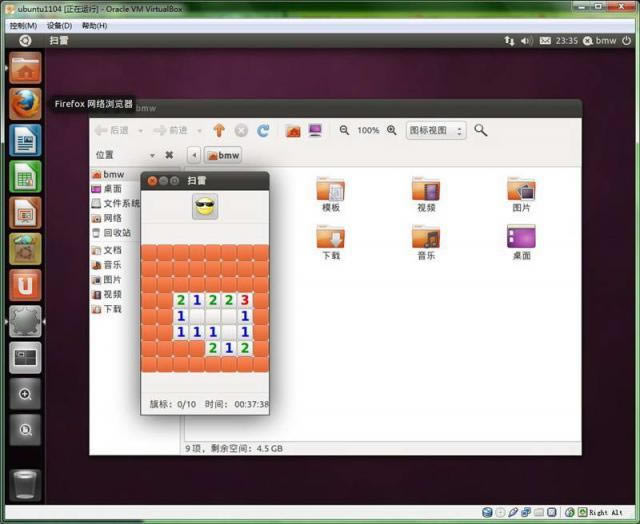
Task: Zoom out with the minus magnifier icon
Action: (x=344, y=130)
